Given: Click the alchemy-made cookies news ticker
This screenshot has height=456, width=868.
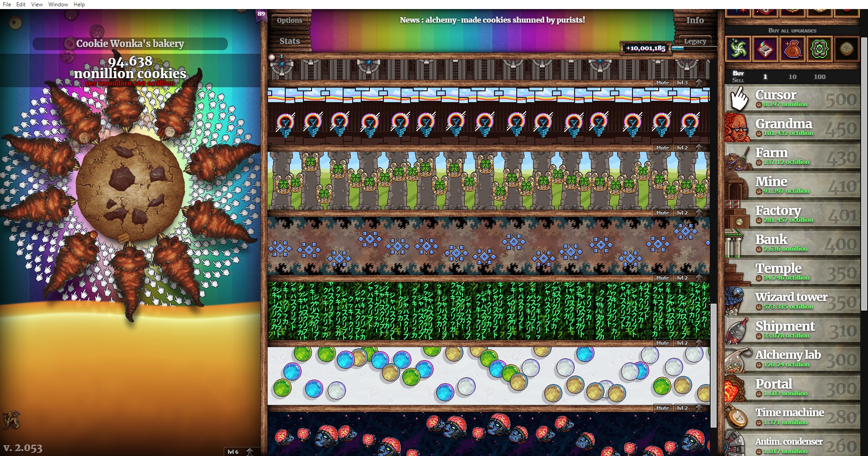Looking at the screenshot, I should (492, 20).
